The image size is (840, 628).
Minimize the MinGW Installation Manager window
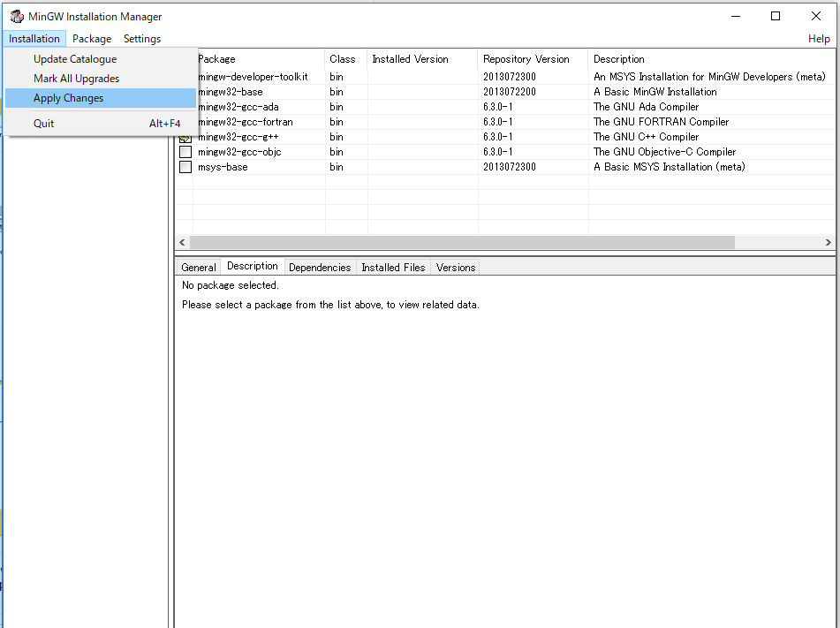tap(736, 16)
